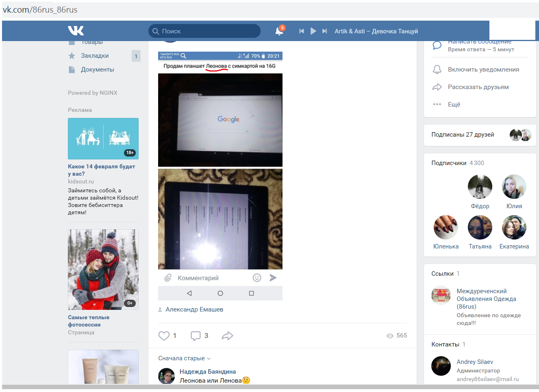Open the post comments icon

(x=196, y=336)
